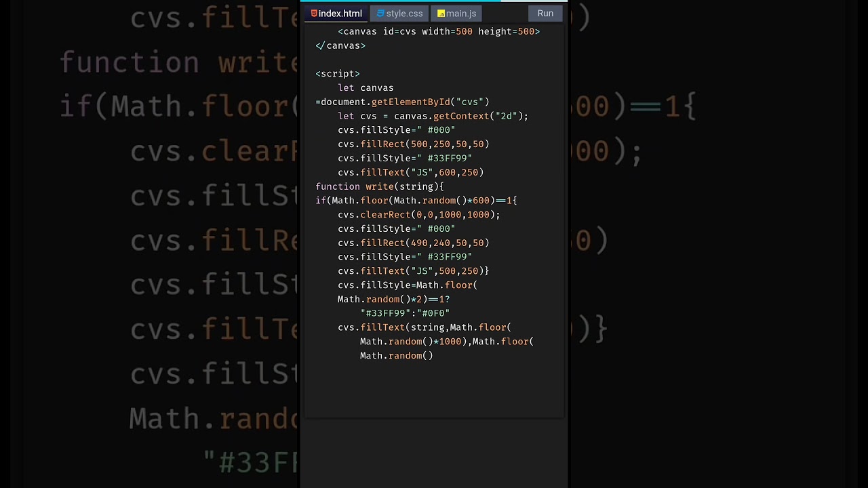Click '=document.getElementById("cvs")' line
The image size is (868, 488).
402,102
